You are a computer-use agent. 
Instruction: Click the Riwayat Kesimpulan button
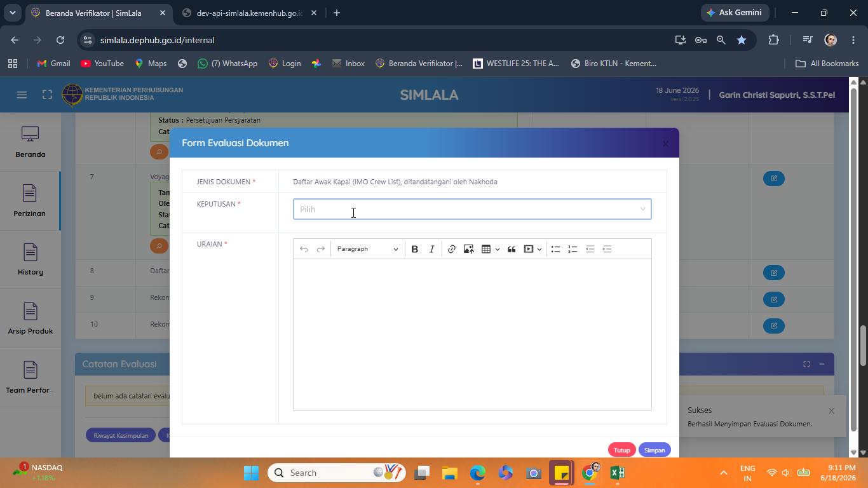point(121,435)
